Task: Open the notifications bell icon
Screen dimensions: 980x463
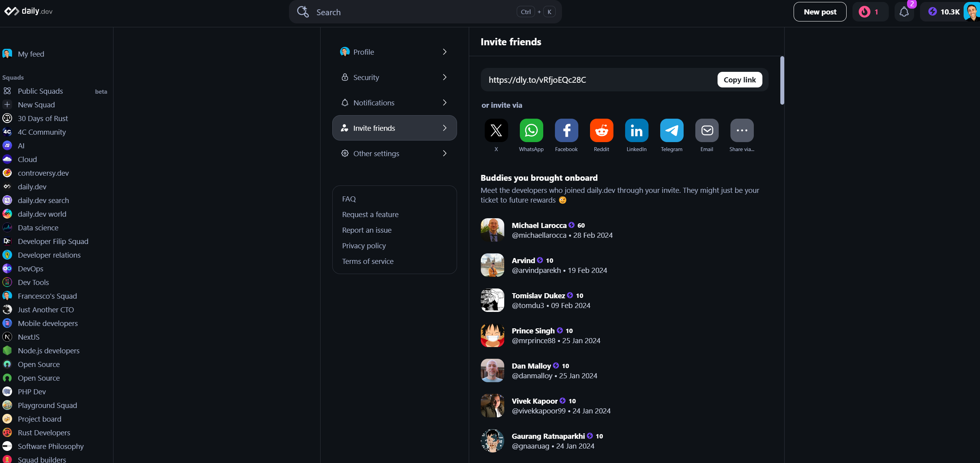Action: pos(904,12)
